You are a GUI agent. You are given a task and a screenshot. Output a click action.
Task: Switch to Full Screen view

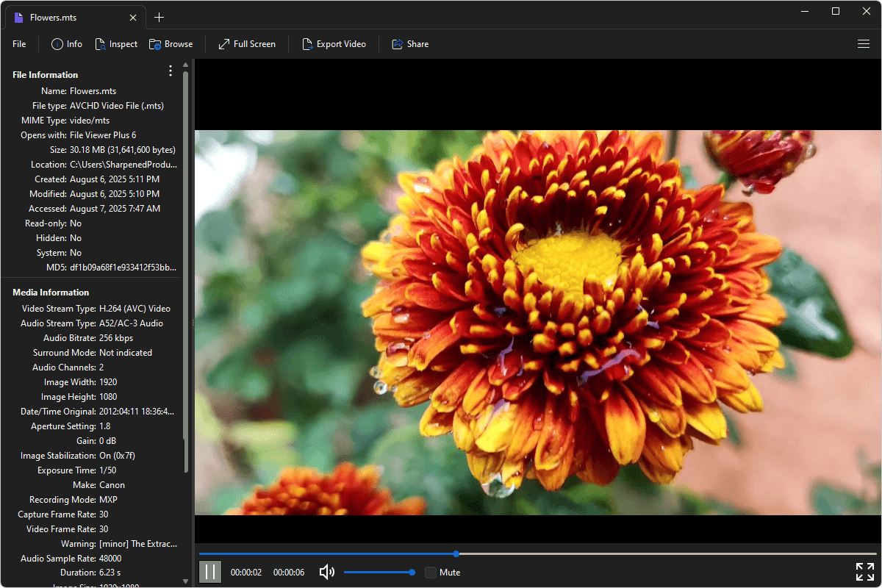point(247,44)
